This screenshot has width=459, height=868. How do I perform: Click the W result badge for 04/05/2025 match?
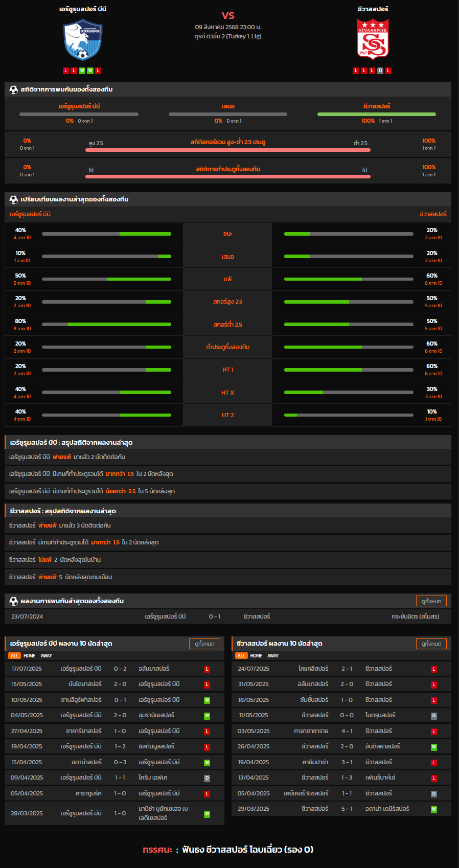coord(207,716)
